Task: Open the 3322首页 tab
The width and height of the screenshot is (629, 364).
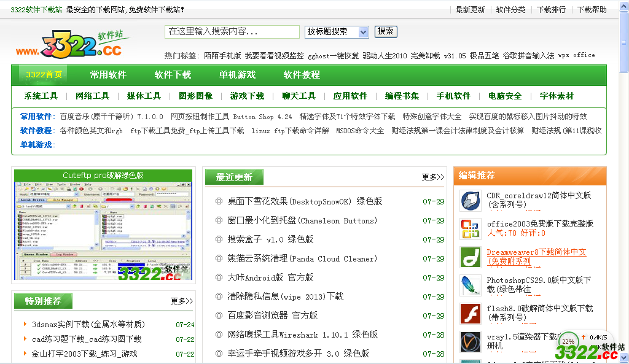Action: [x=44, y=74]
